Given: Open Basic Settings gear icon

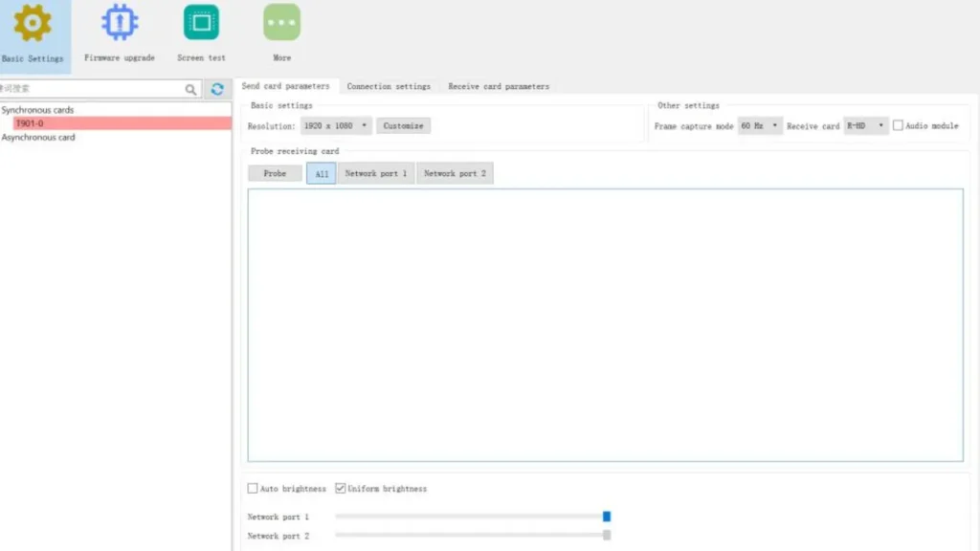Looking at the screenshot, I should (x=33, y=24).
